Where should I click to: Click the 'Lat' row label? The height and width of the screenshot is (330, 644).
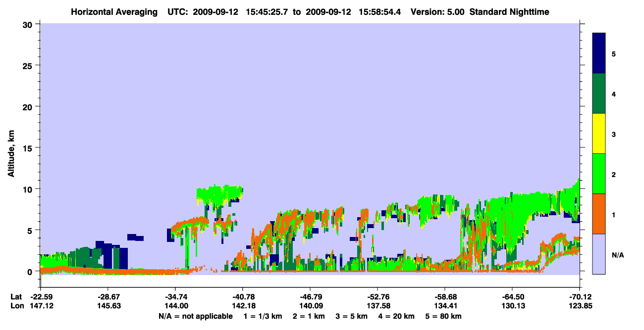[x=16, y=297]
